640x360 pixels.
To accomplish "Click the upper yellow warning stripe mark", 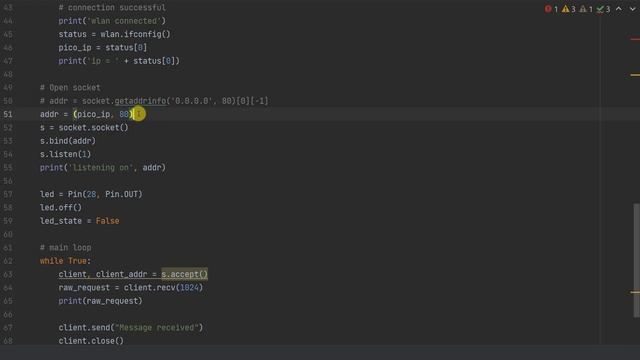I will coord(635,75).
